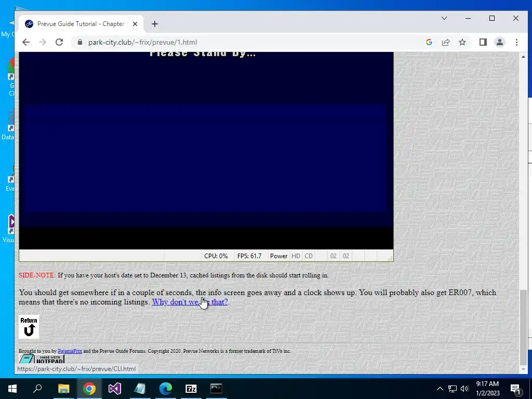Go back to the previous page
This screenshot has width=532, height=399.
[x=26, y=42]
